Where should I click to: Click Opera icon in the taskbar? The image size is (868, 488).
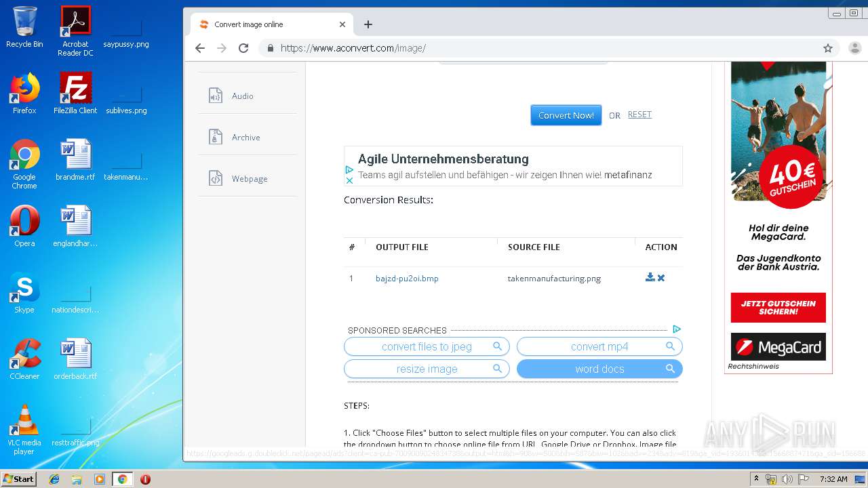pyautogui.click(x=145, y=479)
